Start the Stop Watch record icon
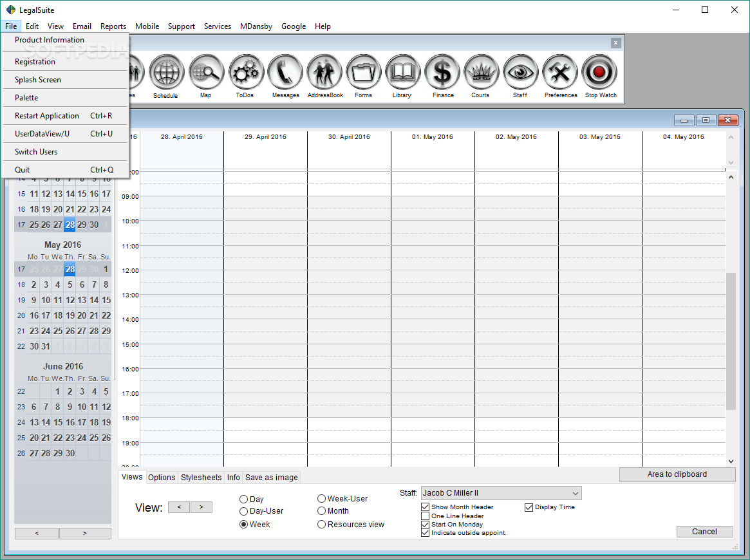This screenshot has height=560, width=750. 599,72
